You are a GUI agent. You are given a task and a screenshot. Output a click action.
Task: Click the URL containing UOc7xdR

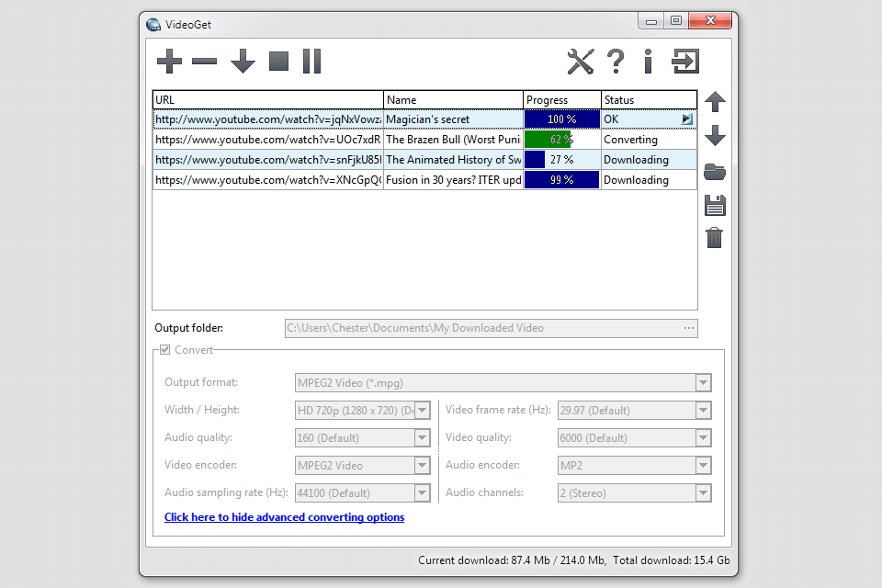click(x=268, y=140)
